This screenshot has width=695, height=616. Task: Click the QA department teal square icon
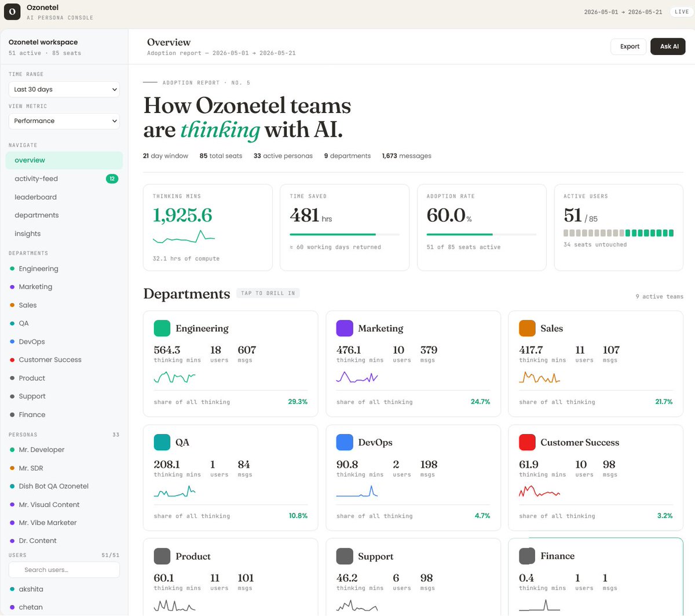tap(162, 442)
